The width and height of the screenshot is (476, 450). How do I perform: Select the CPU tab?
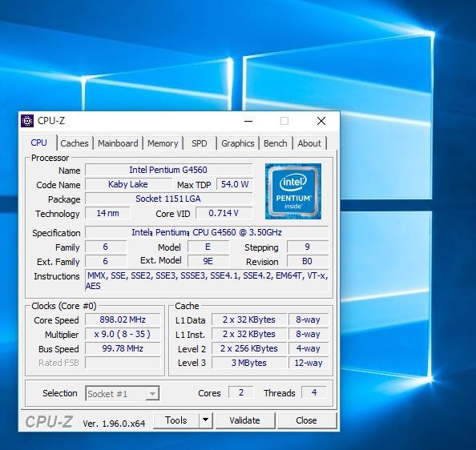click(38, 143)
